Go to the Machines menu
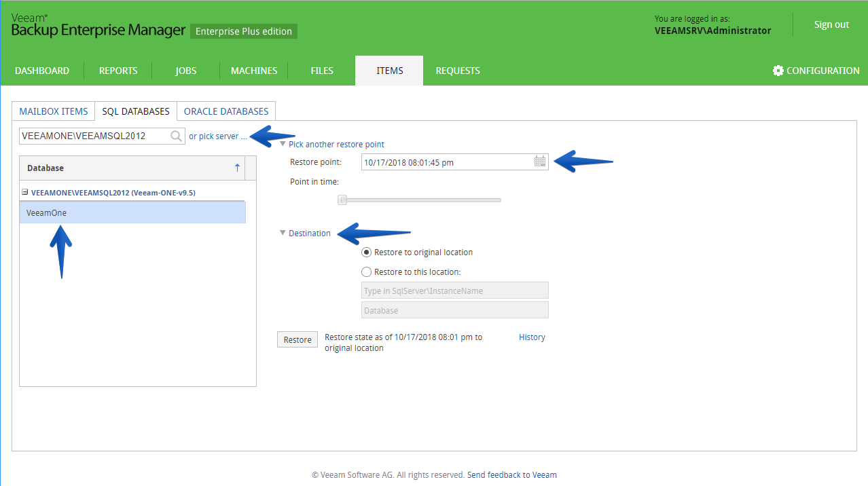 pos(254,71)
